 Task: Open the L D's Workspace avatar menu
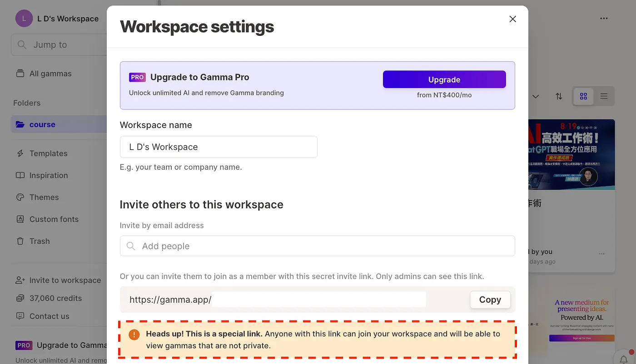(x=24, y=19)
